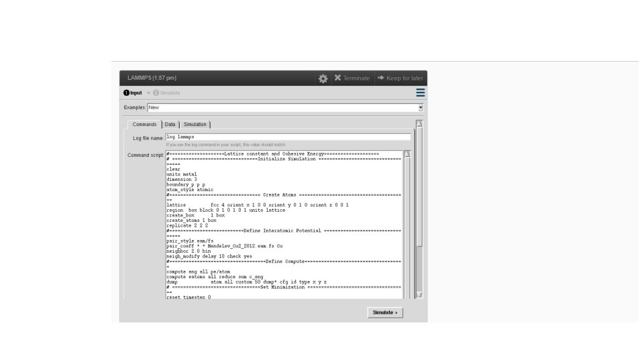Viewport: 644px width, 362px height.
Task: Click Keep for later button
Action: [400, 78]
